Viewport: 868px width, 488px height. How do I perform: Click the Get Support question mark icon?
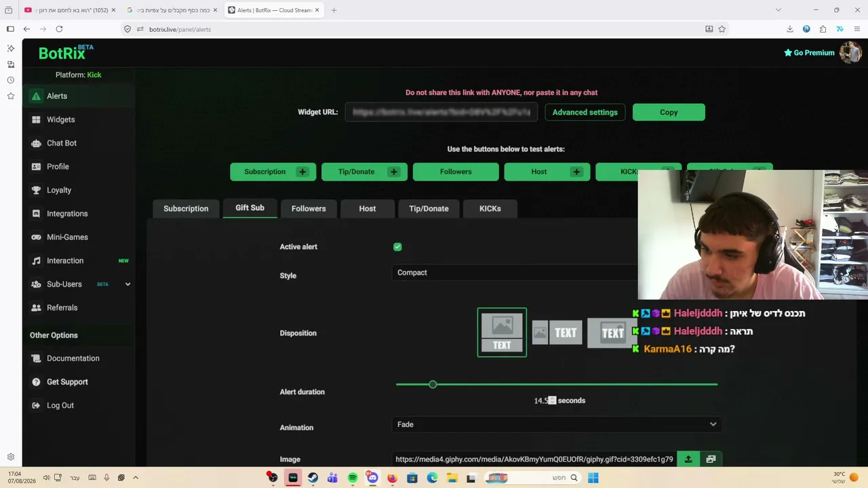pos(36,382)
